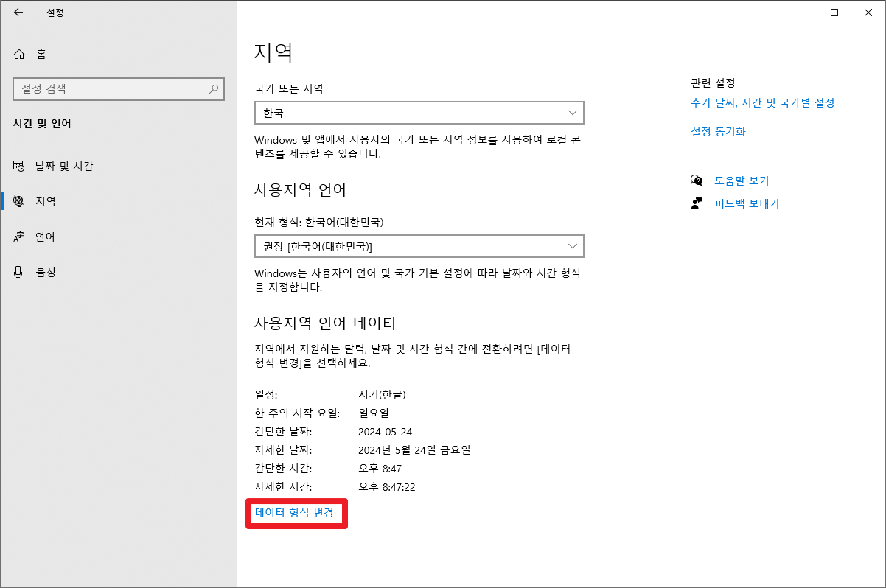Click the search magnifier icon
This screenshot has height=588, width=886.
coord(214,89)
